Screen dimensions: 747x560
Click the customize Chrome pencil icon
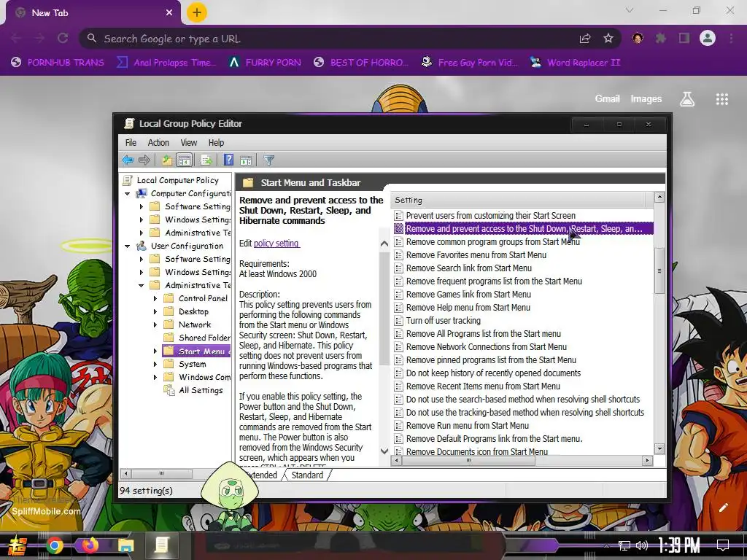click(723, 507)
